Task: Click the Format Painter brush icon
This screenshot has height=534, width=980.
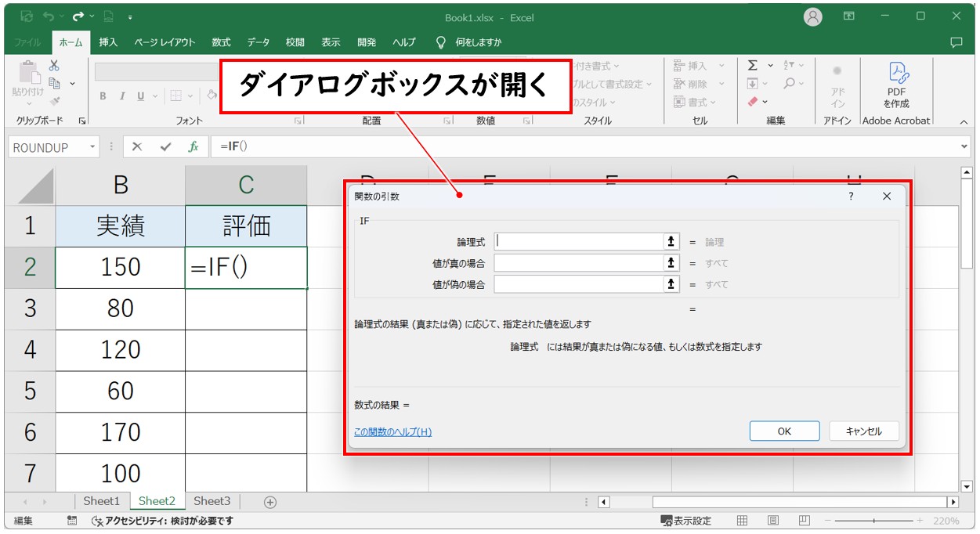Action: point(54,101)
